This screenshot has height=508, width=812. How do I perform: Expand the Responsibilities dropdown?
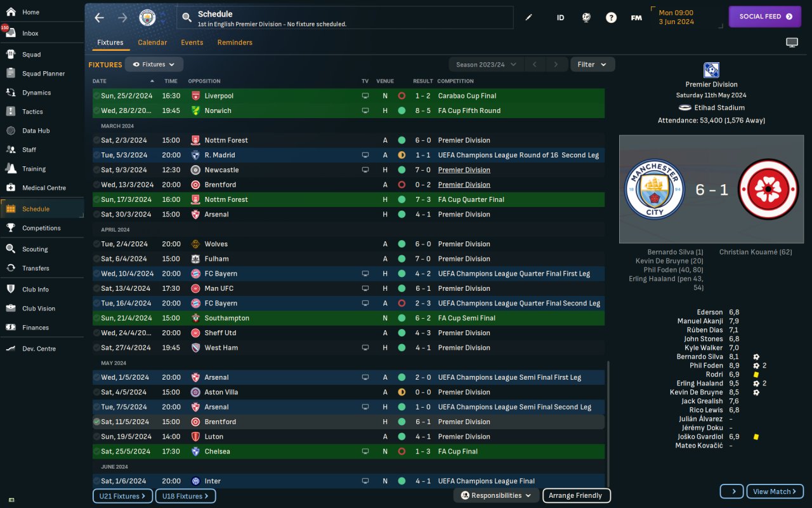coord(496,495)
